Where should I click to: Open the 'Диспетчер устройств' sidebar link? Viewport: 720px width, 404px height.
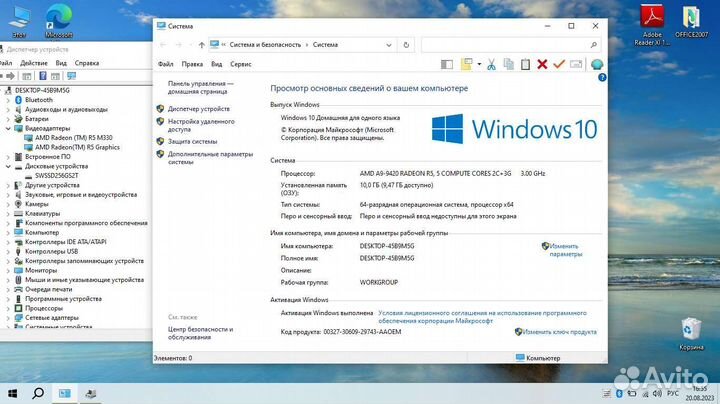click(198, 109)
